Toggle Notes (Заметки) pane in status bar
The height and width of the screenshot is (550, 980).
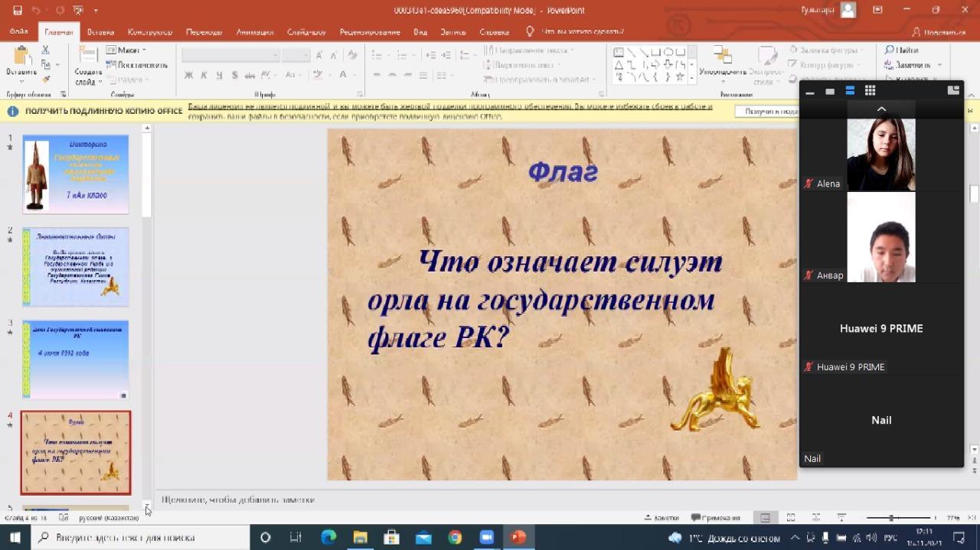click(x=661, y=518)
